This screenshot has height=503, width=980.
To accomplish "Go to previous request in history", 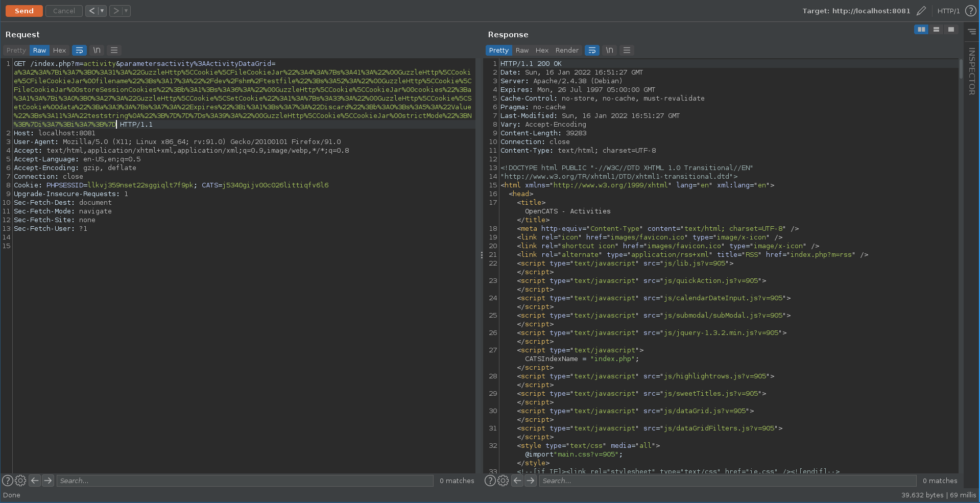I will point(91,11).
